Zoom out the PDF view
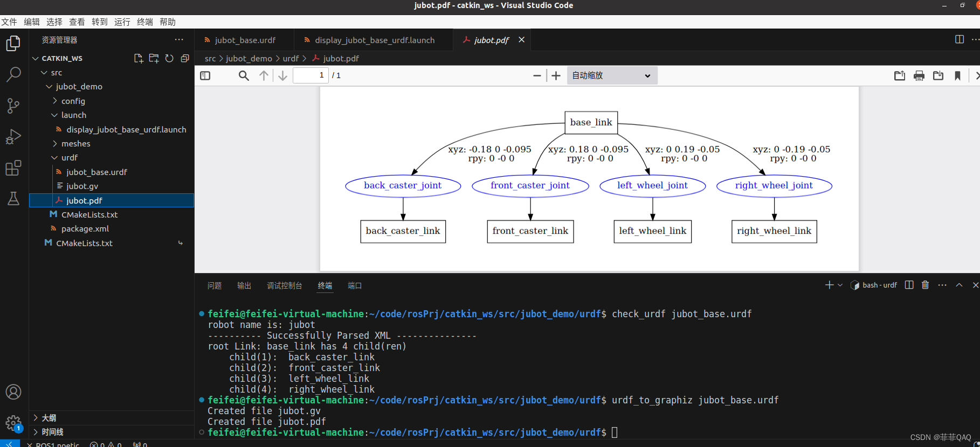This screenshot has width=980, height=447. coord(537,75)
